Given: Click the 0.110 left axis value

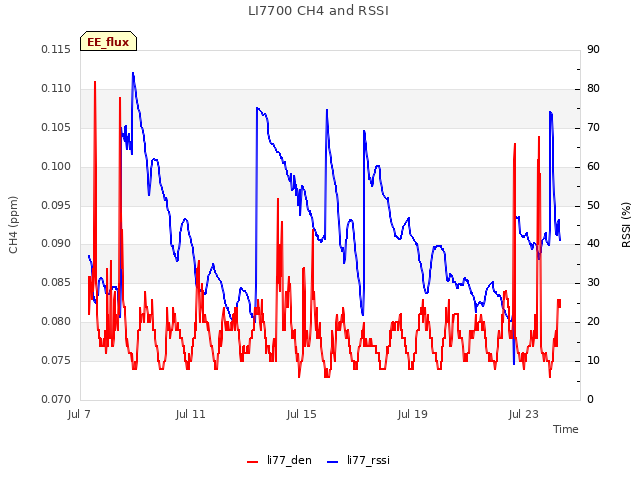Looking at the screenshot, I should click(56, 89).
